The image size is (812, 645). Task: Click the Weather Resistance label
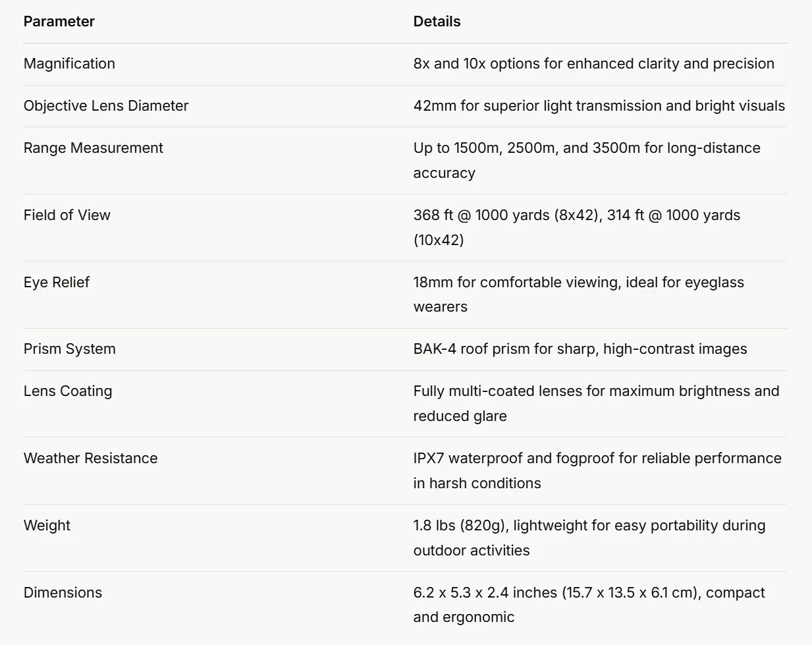click(x=91, y=458)
